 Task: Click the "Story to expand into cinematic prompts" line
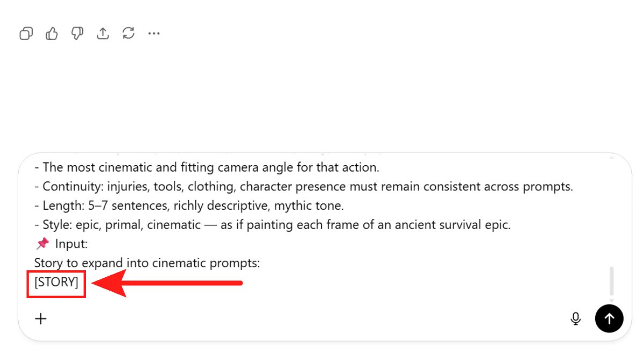pos(147,263)
